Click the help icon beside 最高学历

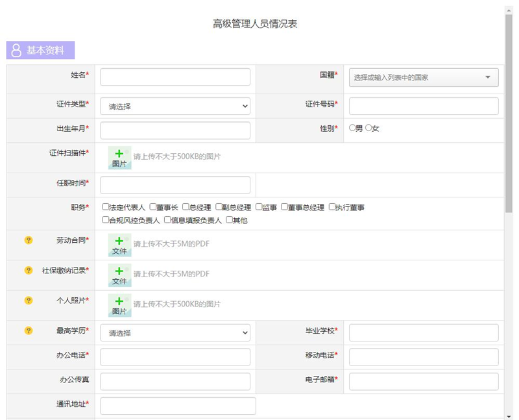click(29, 330)
